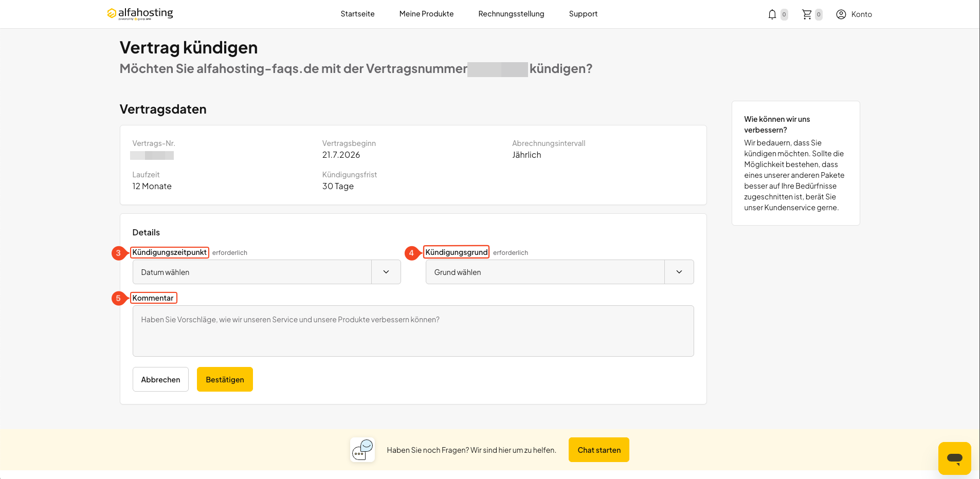Viewport: 980px width, 479px height.
Task: Open the Konto account menu
Action: (854, 14)
